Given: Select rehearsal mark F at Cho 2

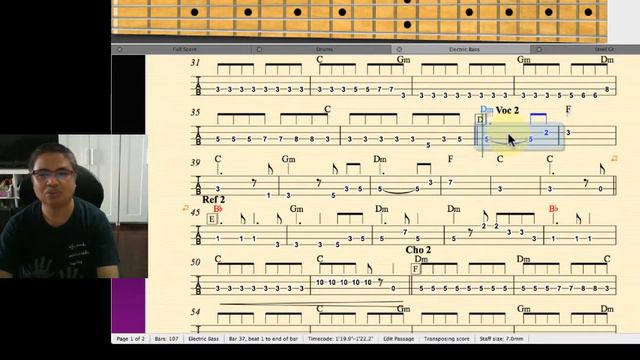Looking at the screenshot, I should click(x=415, y=269).
